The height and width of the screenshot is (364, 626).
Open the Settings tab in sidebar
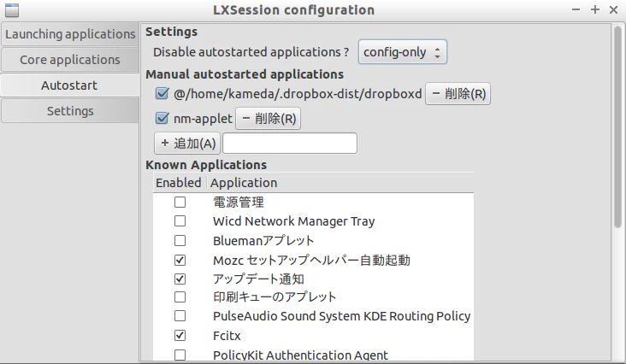(70, 111)
